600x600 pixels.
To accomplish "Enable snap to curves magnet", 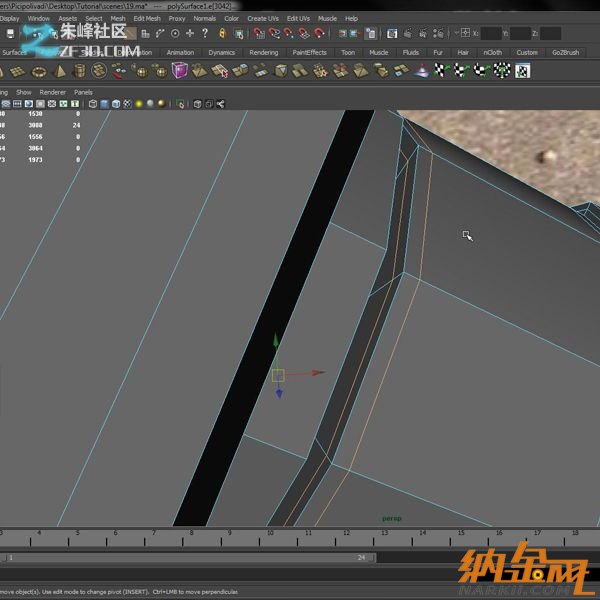I will point(274,34).
